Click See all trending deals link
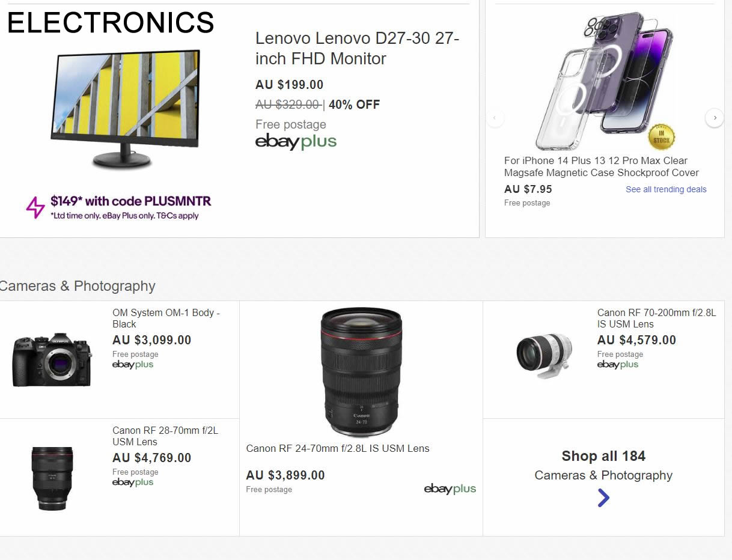Viewport: 732px width, 560px height. pos(666,189)
